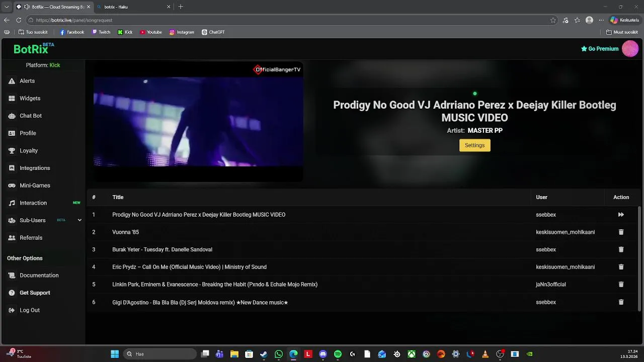
Task: Click Go Premium
Action: tap(600, 49)
